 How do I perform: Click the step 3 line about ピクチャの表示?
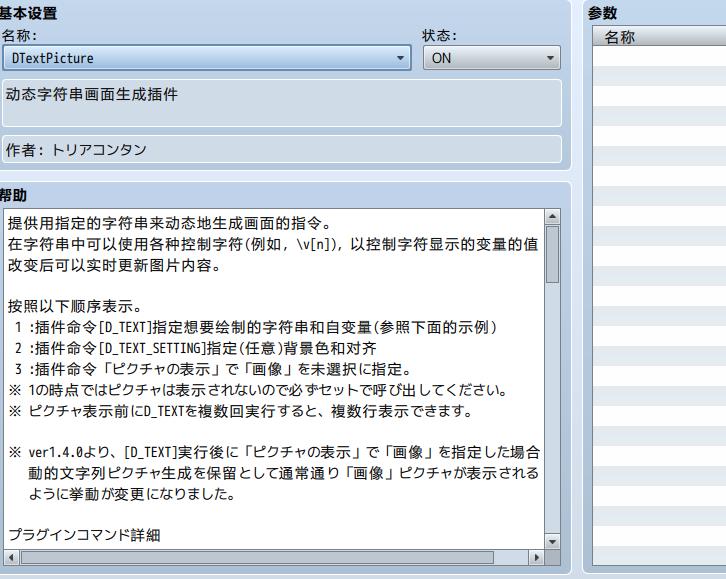coord(213,369)
